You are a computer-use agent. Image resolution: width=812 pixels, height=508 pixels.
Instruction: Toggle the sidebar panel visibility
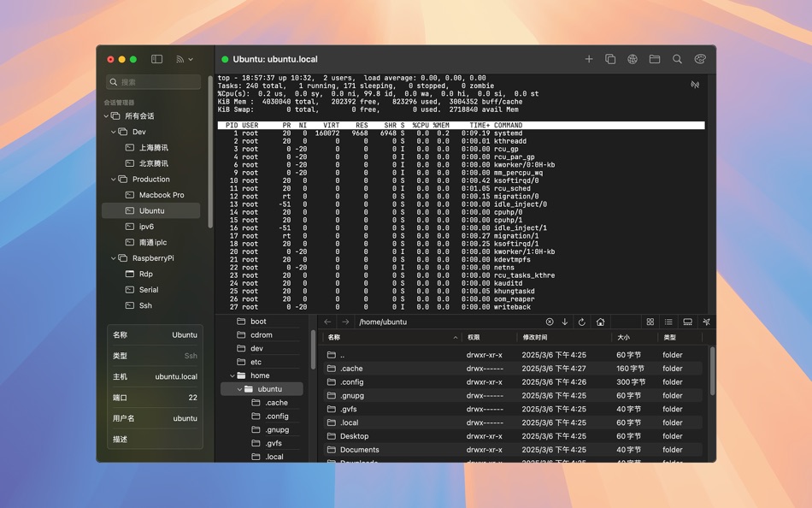pyautogui.click(x=156, y=59)
